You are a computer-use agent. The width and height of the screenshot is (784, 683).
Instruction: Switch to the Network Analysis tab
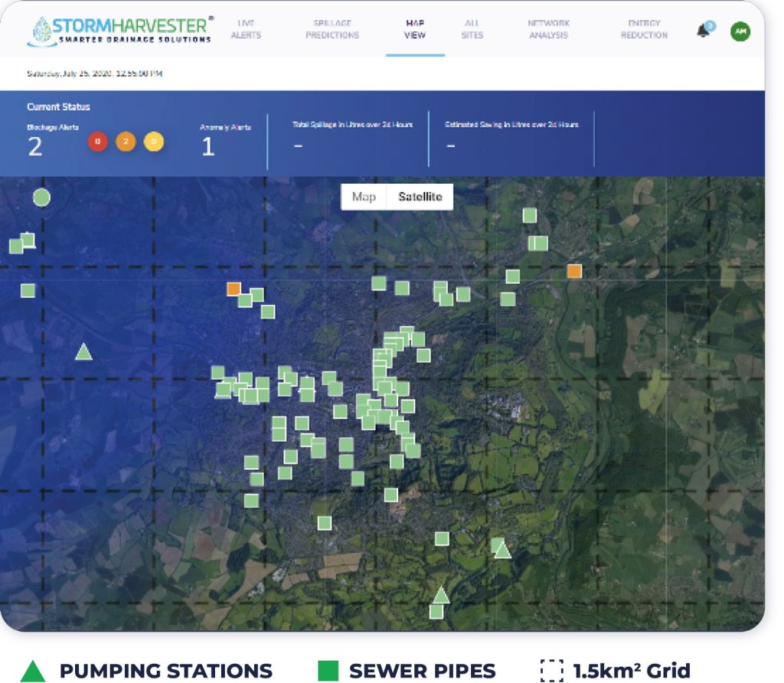pos(548,30)
